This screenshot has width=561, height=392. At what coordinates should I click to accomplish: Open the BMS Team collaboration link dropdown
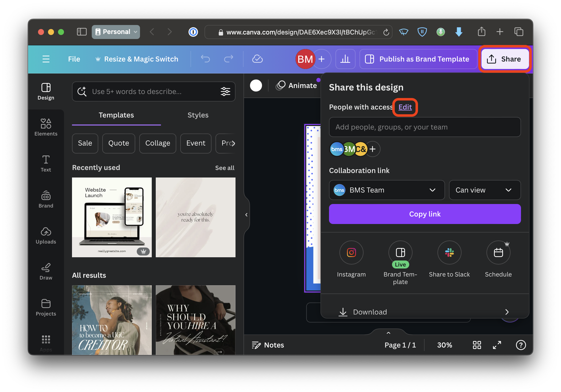[x=386, y=190]
